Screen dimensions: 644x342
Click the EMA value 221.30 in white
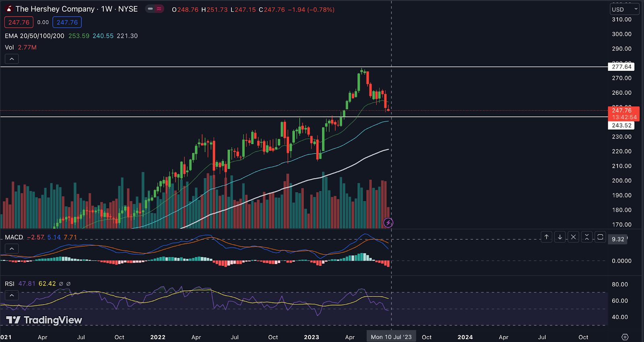(127, 36)
